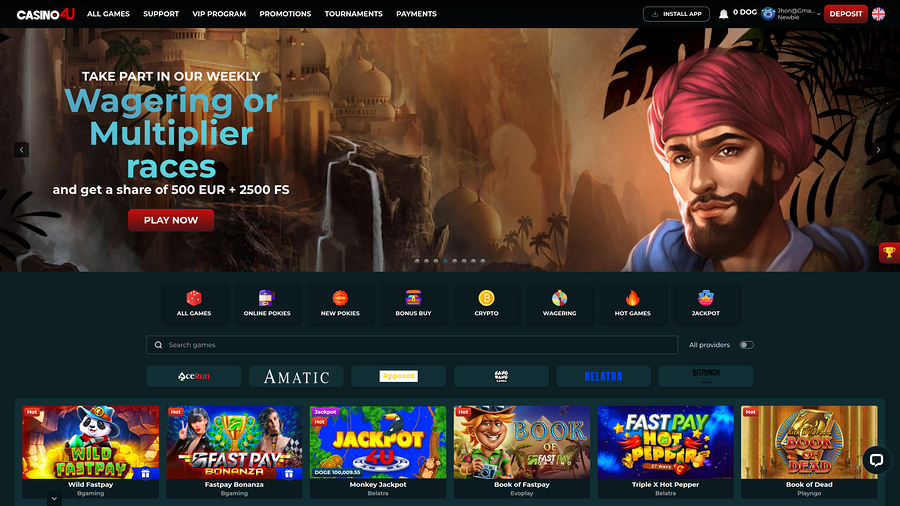The width and height of the screenshot is (900, 506).
Task: Click the Play Now banner button
Action: (x=171, y=220)
